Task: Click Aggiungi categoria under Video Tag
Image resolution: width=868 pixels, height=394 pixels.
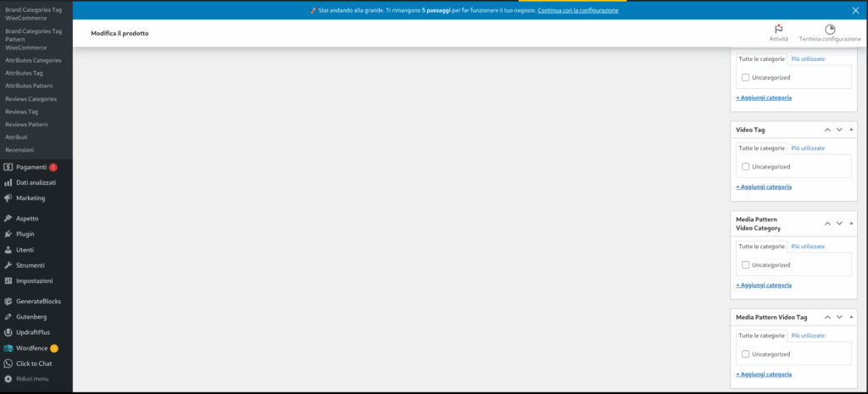Action: point(764,186)
